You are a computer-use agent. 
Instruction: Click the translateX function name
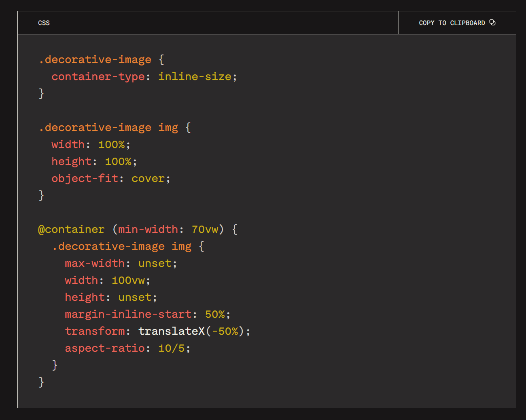tap(172, 331)
